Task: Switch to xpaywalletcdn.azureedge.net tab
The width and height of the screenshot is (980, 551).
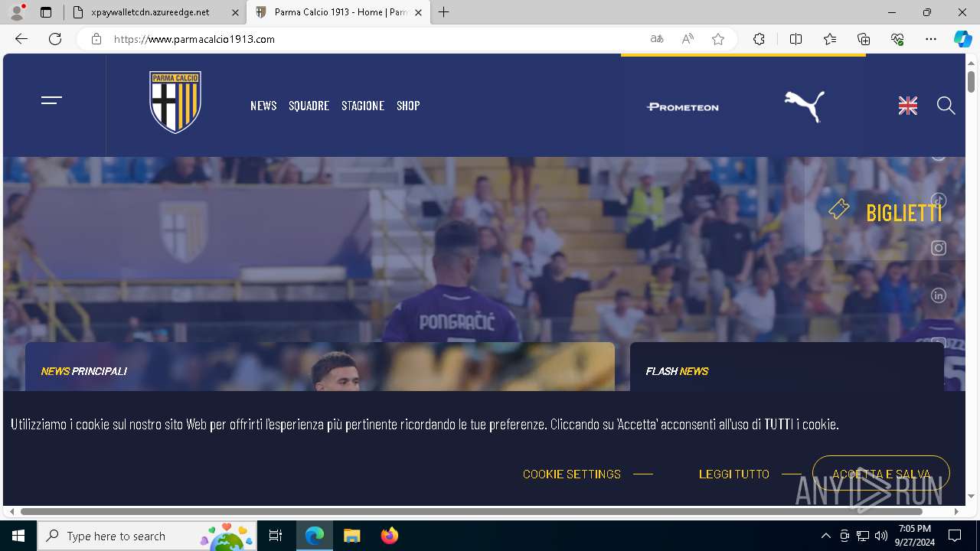Action: coord(156,12)
